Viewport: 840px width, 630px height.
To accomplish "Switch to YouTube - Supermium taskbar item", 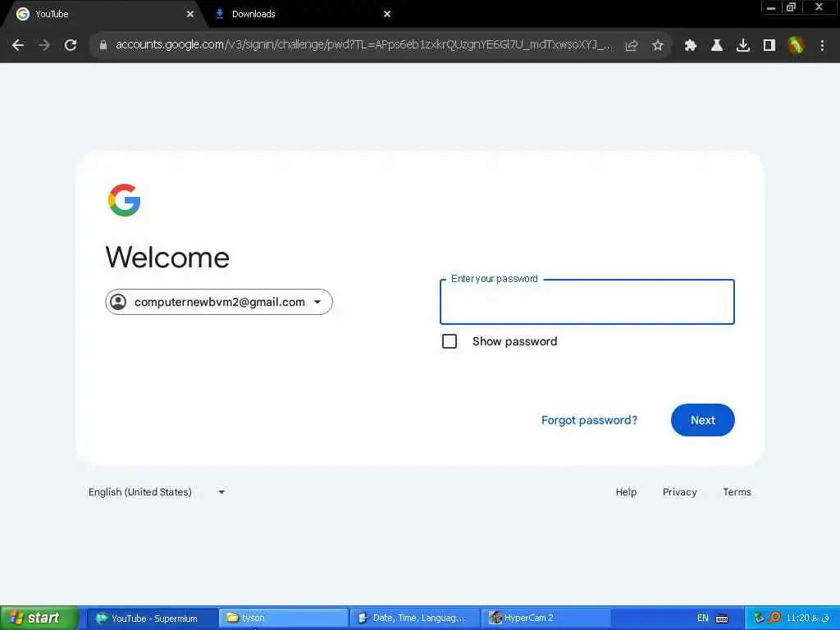I will tap(152, 619).
